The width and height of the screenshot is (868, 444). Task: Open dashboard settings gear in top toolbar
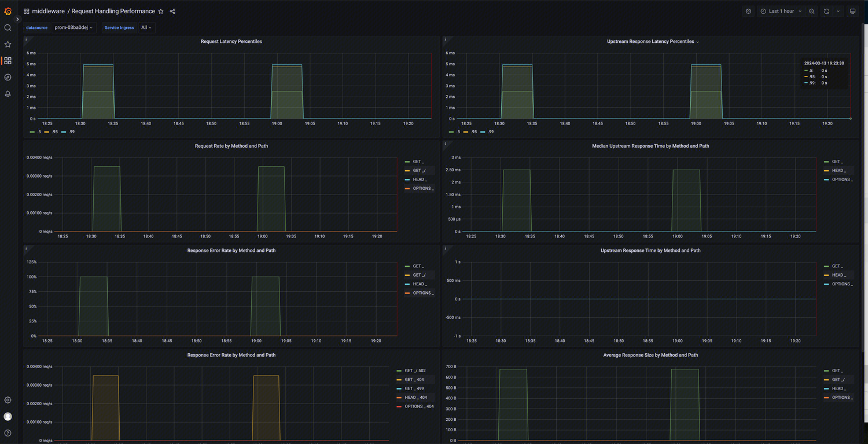pos(748,11)
